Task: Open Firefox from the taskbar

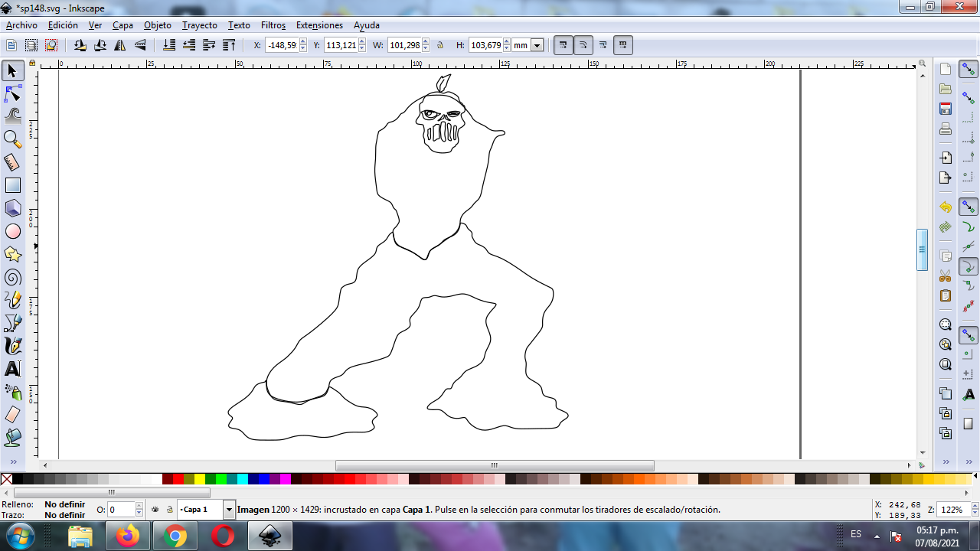Action: (x=128, y=536)
